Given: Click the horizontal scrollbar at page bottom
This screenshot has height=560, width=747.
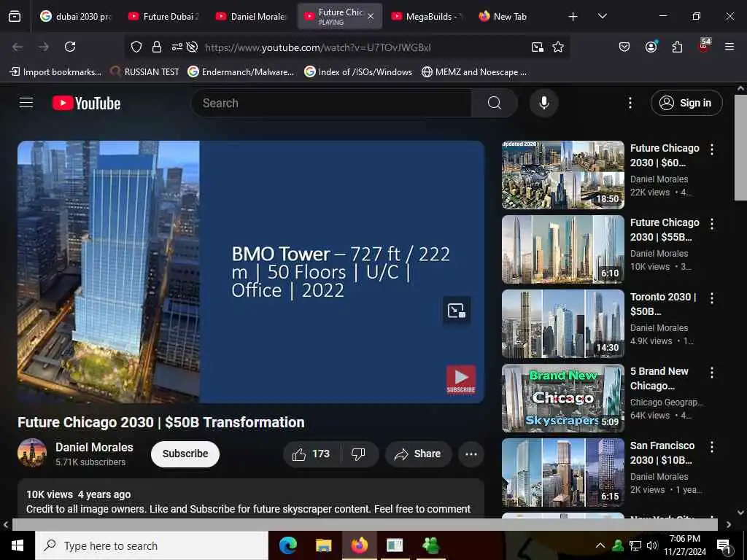Looking at the screenshot, I should point(365,524).
